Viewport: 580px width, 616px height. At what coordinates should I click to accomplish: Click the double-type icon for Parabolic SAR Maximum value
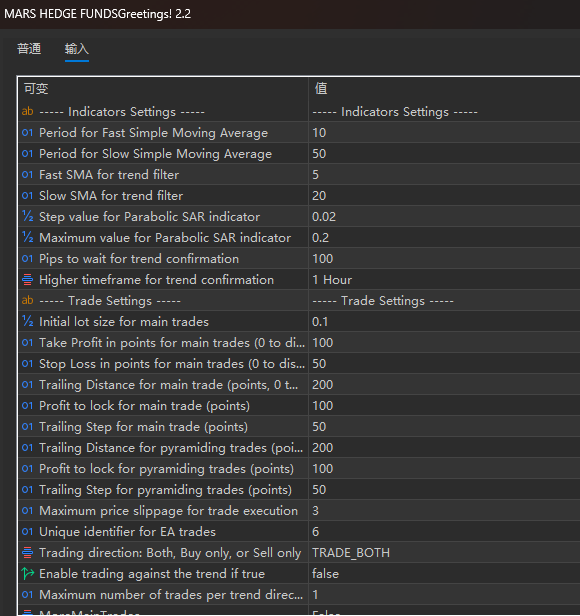(x=28, y=238)
